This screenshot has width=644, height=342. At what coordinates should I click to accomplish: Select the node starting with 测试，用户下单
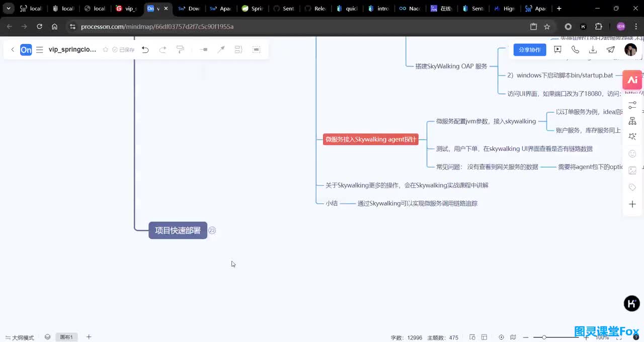tap(514, 149)
